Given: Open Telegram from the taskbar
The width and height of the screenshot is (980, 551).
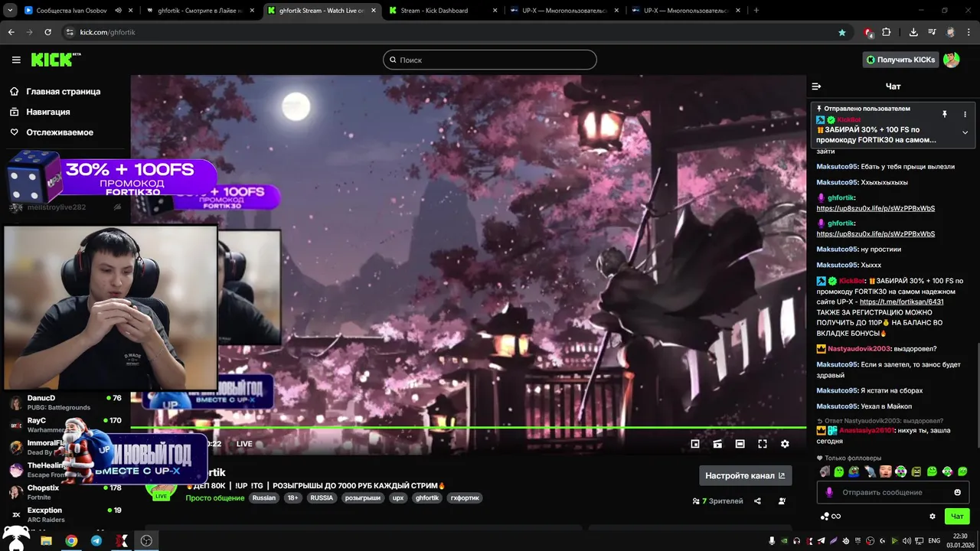Looking at the screenshot, I should pos(96,540).
